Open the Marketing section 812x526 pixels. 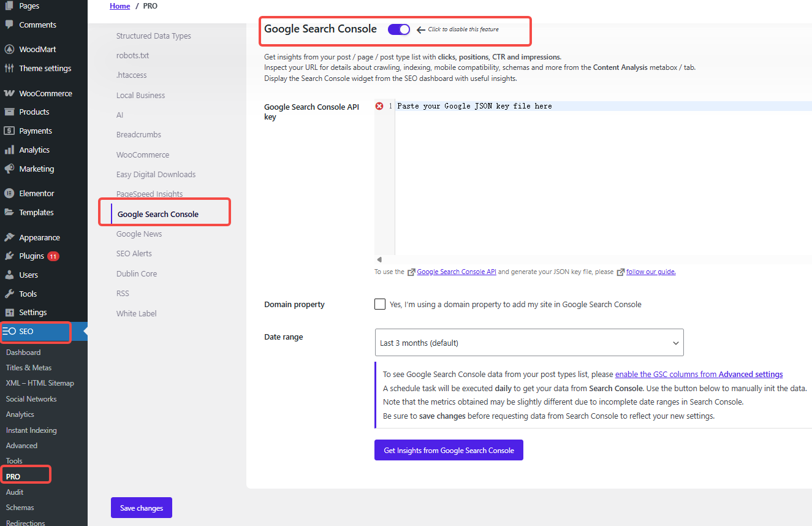pos(37,169)
